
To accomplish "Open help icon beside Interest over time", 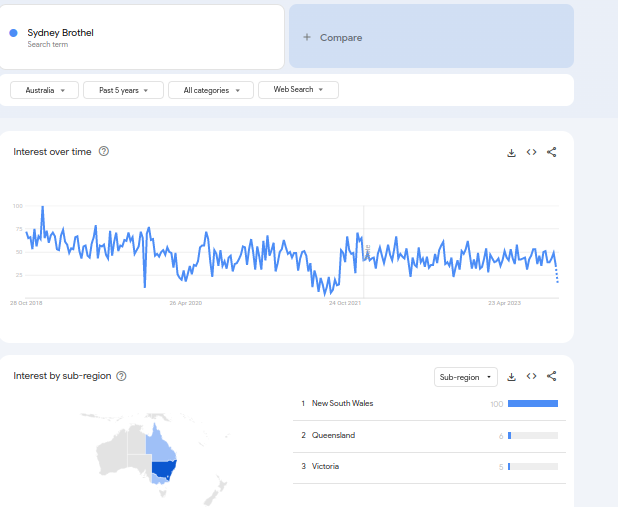I will coord(104,152).
